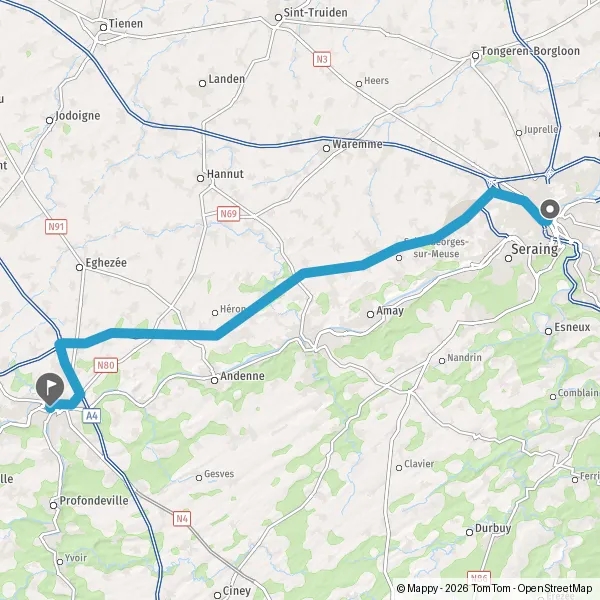Click the Eghezée town label

(x=106, y=263)
